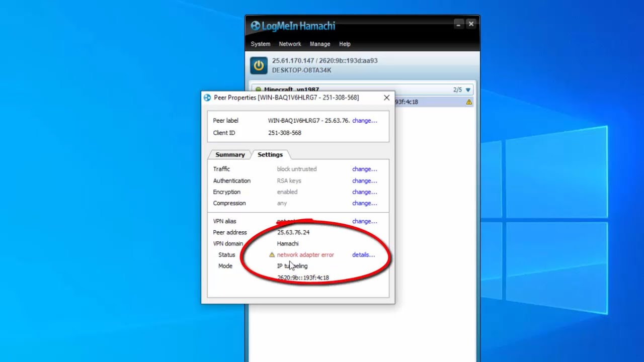Click the LogMeIn Hamachi logo icon
This screenshot has height=362, width=644.
[x=256, y=26]
